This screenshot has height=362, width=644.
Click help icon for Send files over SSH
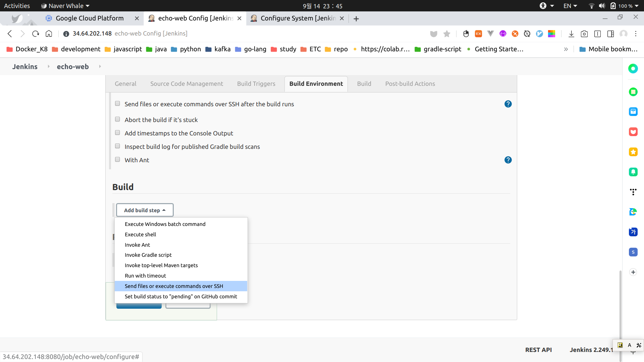pyautogui.click(x=508, y=104)
